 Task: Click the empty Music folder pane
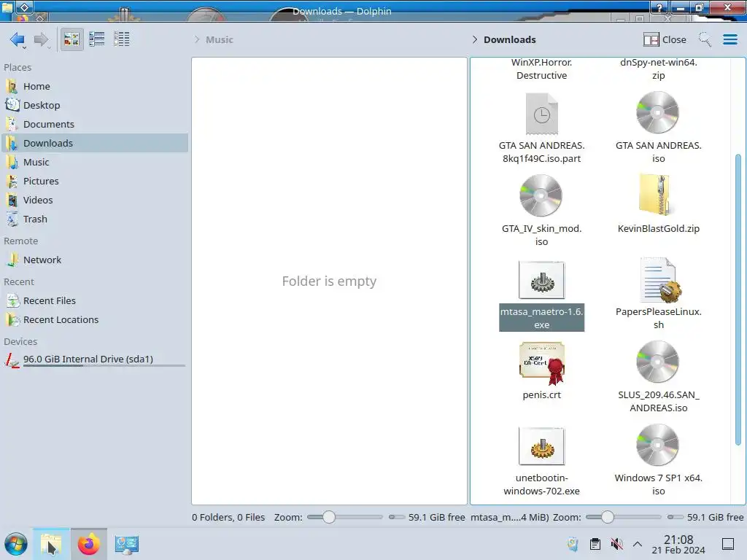point(329,281)
